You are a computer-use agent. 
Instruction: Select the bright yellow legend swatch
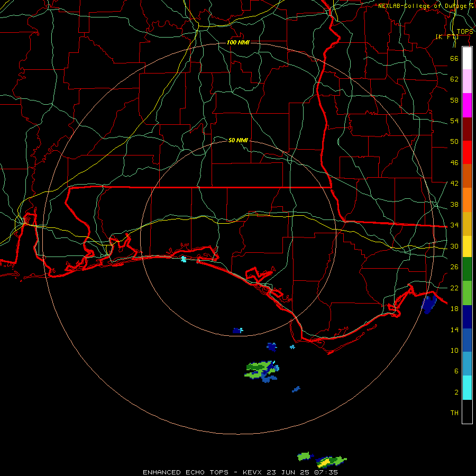[x=467, y=246]
